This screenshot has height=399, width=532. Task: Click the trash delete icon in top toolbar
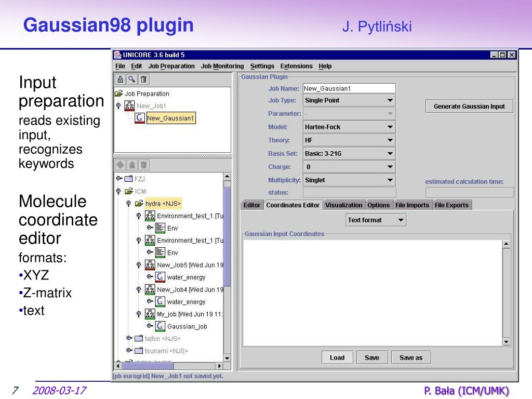click(x=143, y=79)
